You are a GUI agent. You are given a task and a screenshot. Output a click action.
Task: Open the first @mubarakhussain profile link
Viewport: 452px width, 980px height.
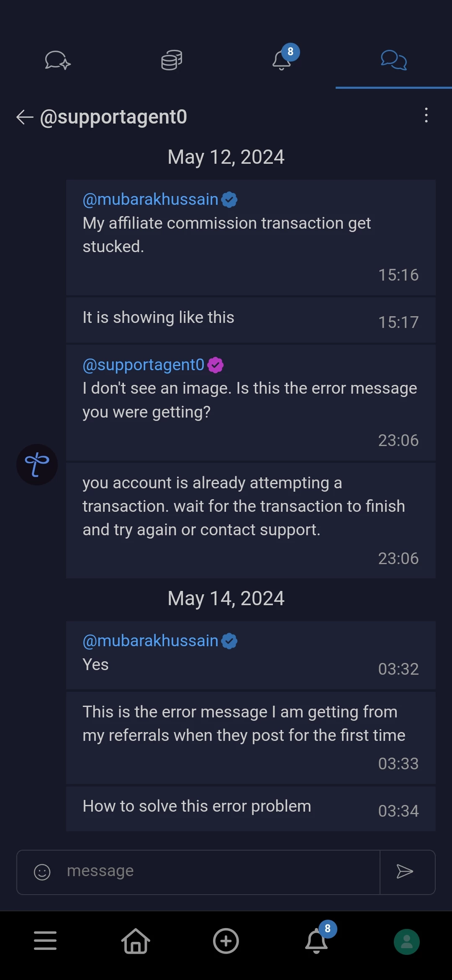[151, 199]
